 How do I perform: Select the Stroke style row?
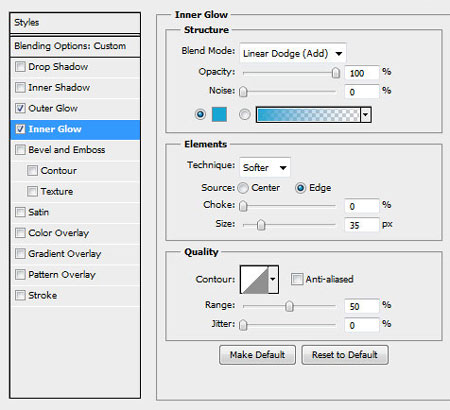pos(75,295)
